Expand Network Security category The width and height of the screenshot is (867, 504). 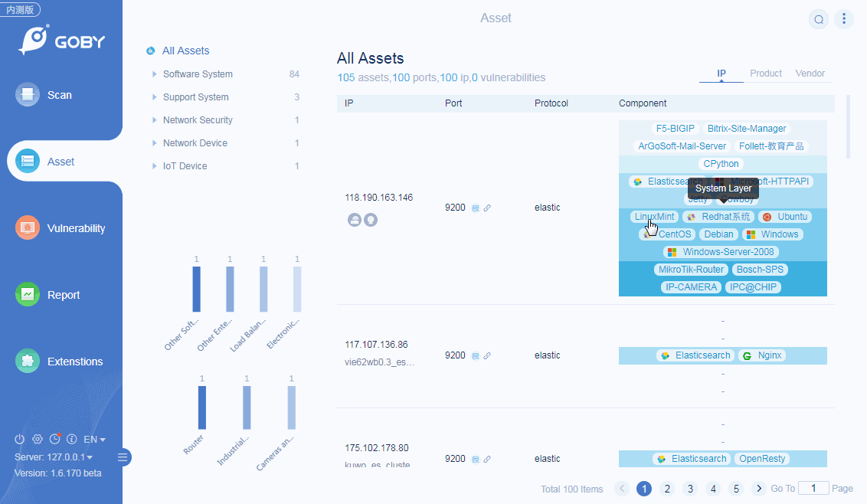click(154, 120)
